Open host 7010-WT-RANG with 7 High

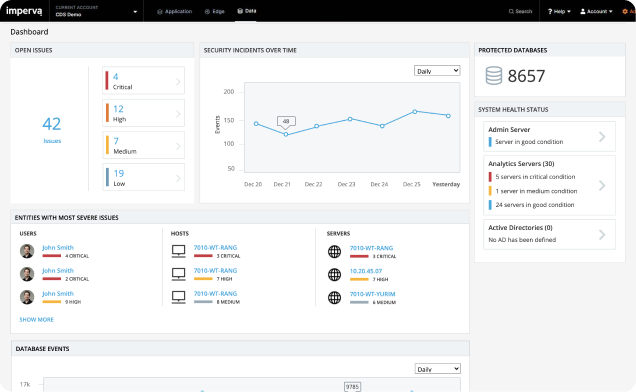coord(215,271)
